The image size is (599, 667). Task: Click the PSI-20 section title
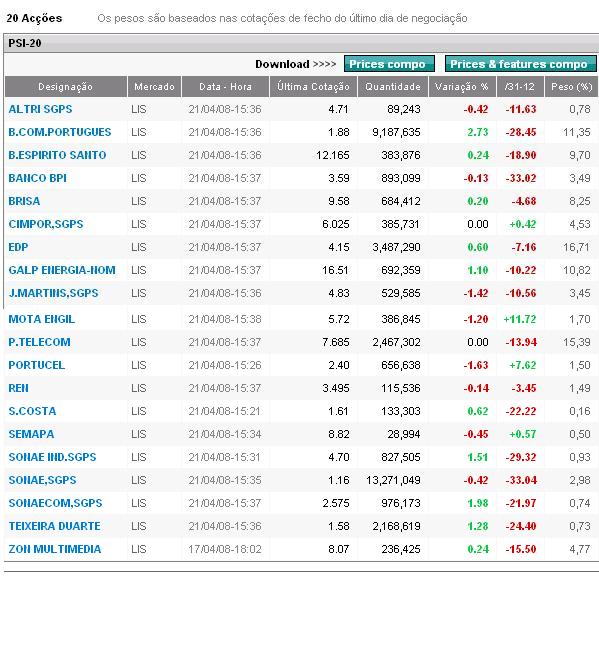click(25, 43)
